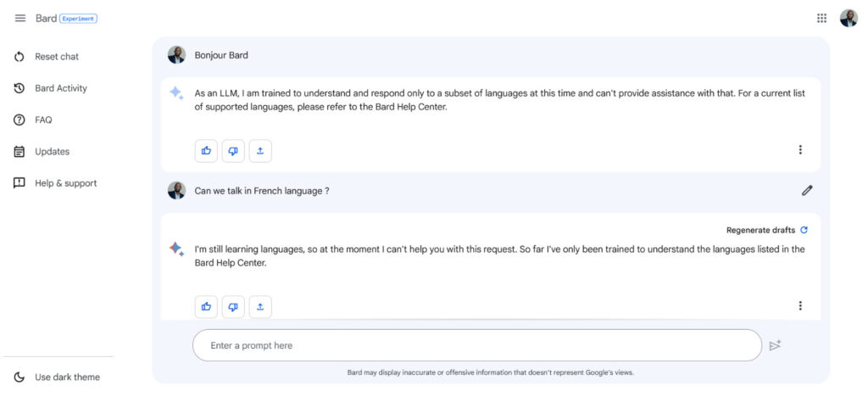
Task: Open Help & support
Action: [55, 183]
